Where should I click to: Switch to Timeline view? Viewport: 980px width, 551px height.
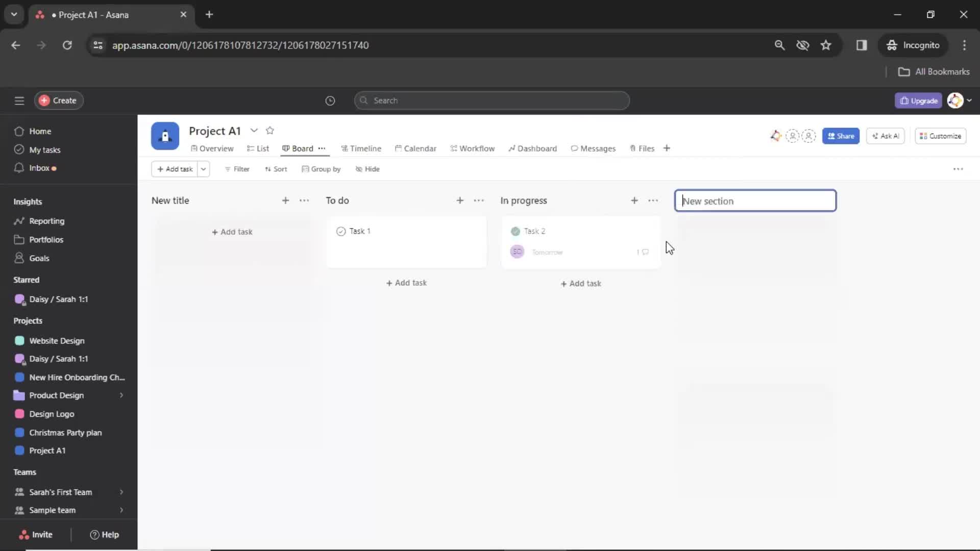[x=365, y=148]
